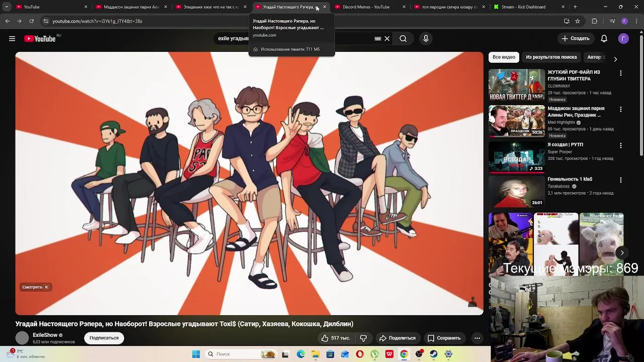The image size is (644, 362).
Task: Open the ExileShow channel link
Action: tap(45, 335)
